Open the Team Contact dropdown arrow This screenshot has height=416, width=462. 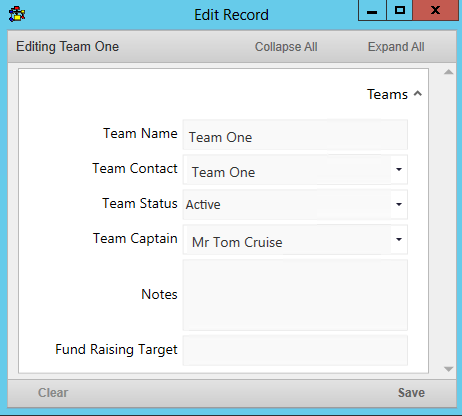[399, 169]
